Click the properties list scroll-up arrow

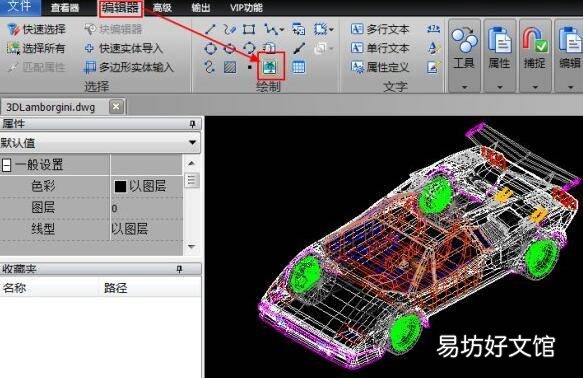[x=191, y=163]
